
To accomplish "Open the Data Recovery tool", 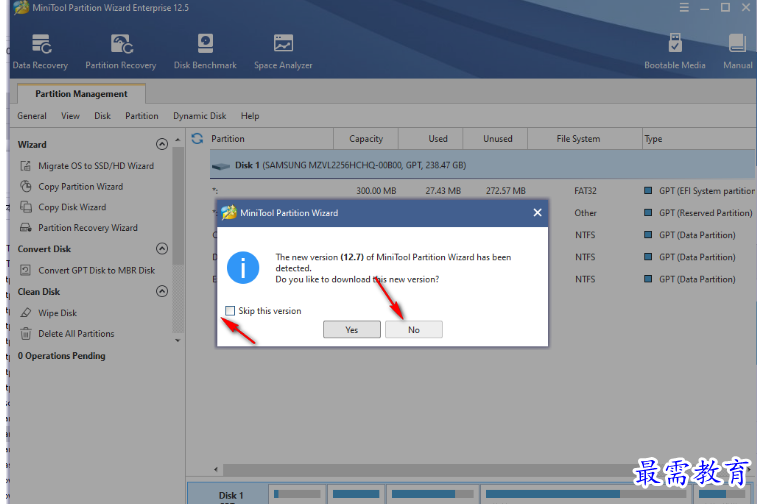I will pyautogui.click(x=41, y=51).
